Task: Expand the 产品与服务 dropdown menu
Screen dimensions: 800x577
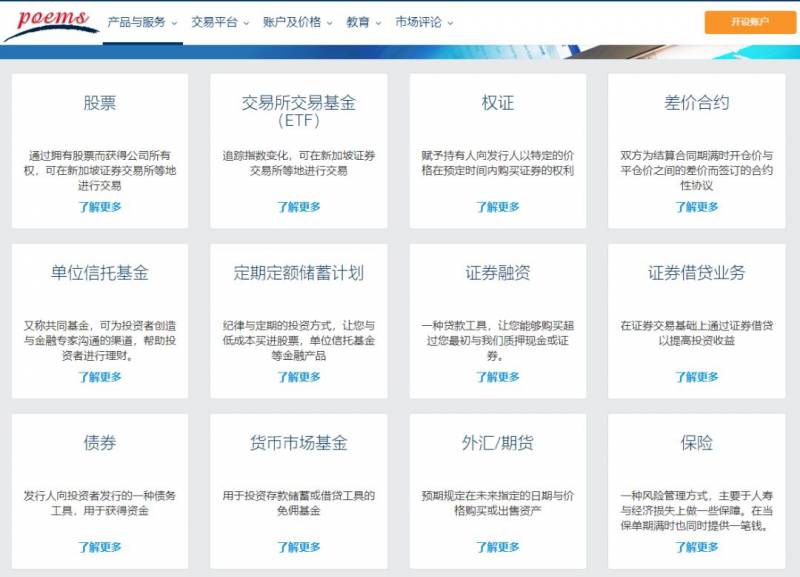Action: 141,22
